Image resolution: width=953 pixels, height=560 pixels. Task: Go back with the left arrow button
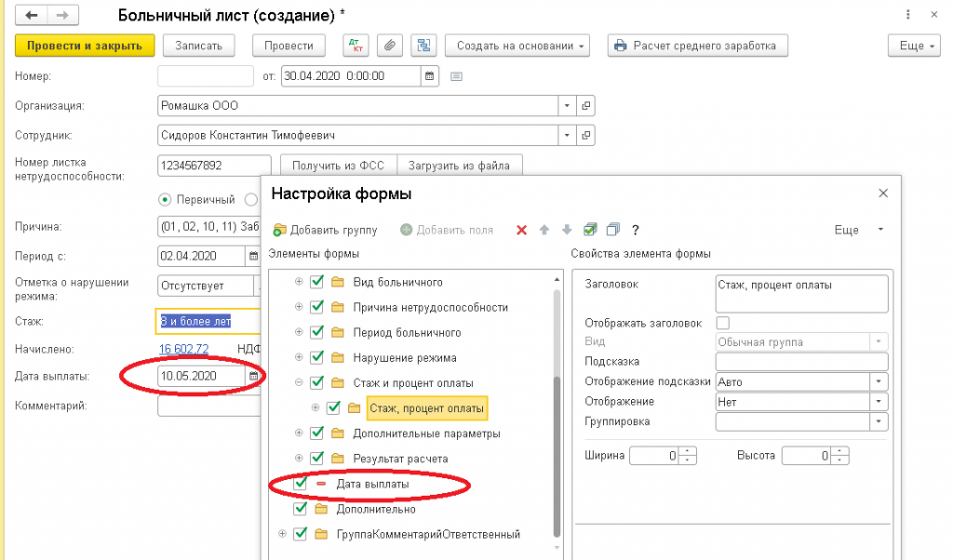[31, 15]
